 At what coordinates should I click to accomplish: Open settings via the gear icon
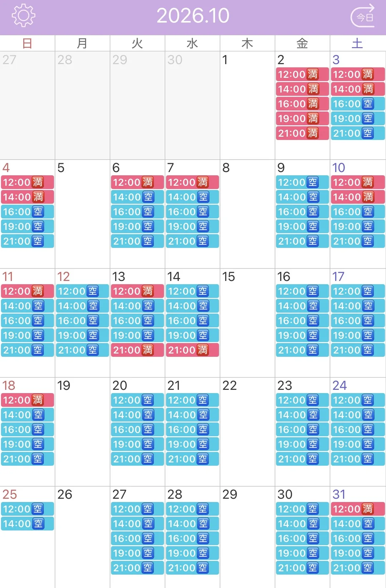(x=23, y=15)
